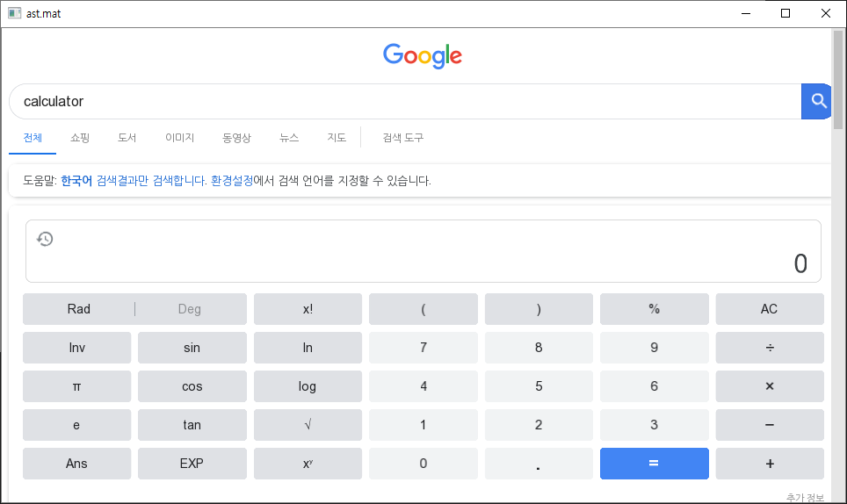Screen dimensions: 847x504
Task: Click the digit 4 key
Action: [x=423, y=386]
